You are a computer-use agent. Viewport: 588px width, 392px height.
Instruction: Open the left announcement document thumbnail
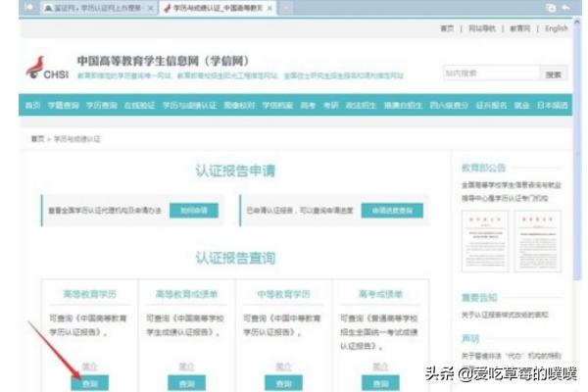click(485, 241)
